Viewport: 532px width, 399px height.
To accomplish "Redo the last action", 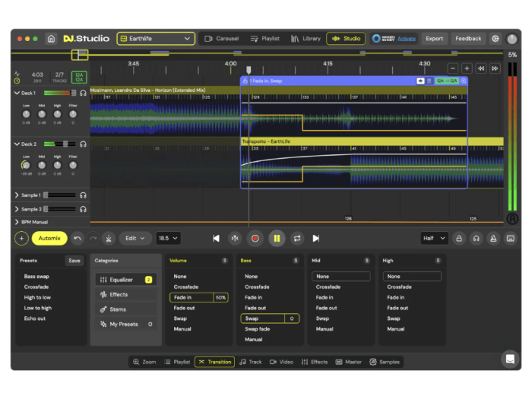I will tap(93, 238).
